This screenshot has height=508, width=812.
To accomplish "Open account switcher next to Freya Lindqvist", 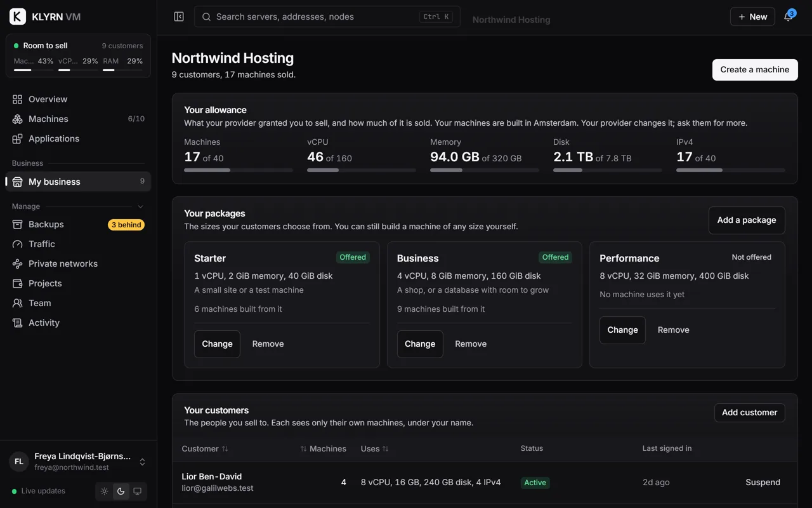I will click(142, 462).
